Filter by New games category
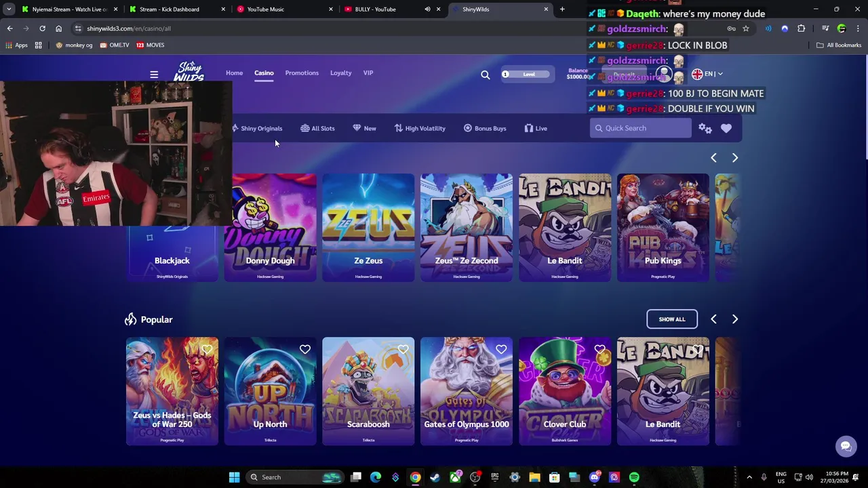This screenshot has height=488, width=868. 364,128
